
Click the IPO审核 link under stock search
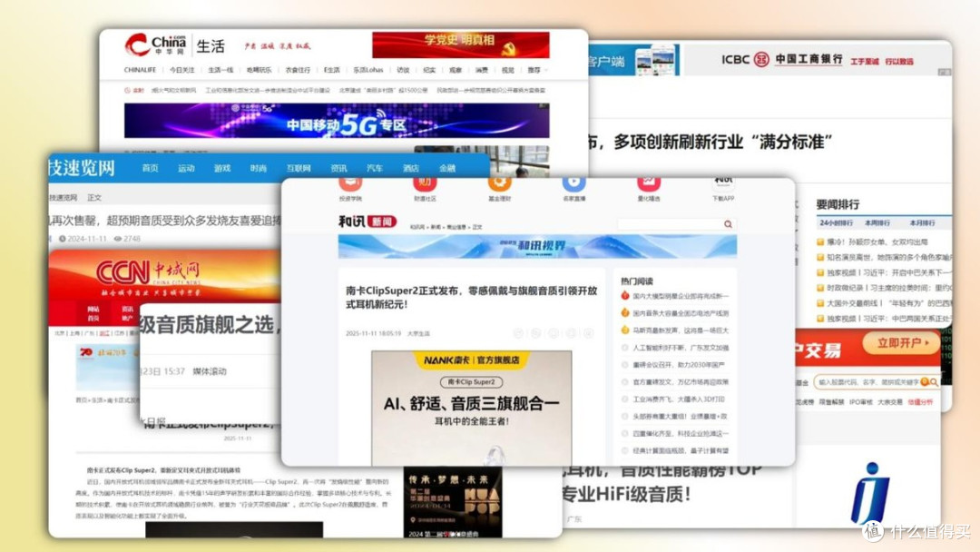[x=860, y=402]
